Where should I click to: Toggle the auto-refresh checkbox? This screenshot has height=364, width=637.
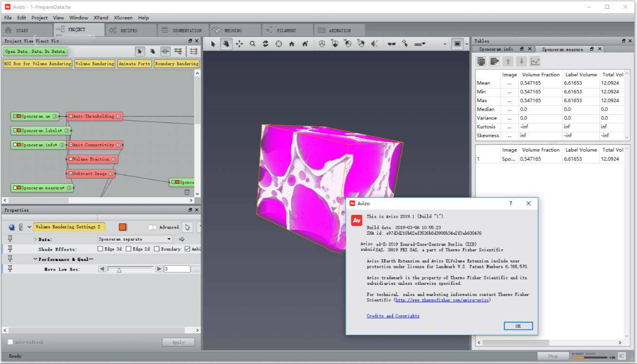[10, 342]
